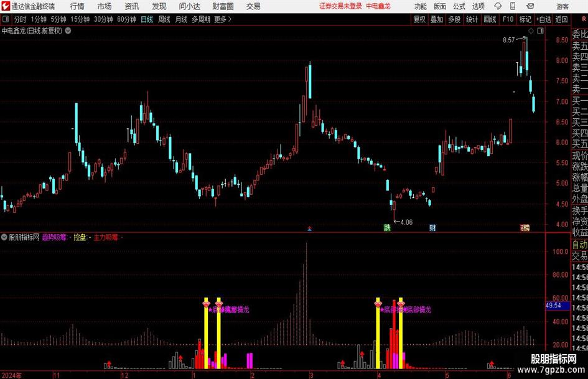Click the up-arrow marker below March candle
The width and height of the screenshot is (588, 379).
click(x=309, y=228)
